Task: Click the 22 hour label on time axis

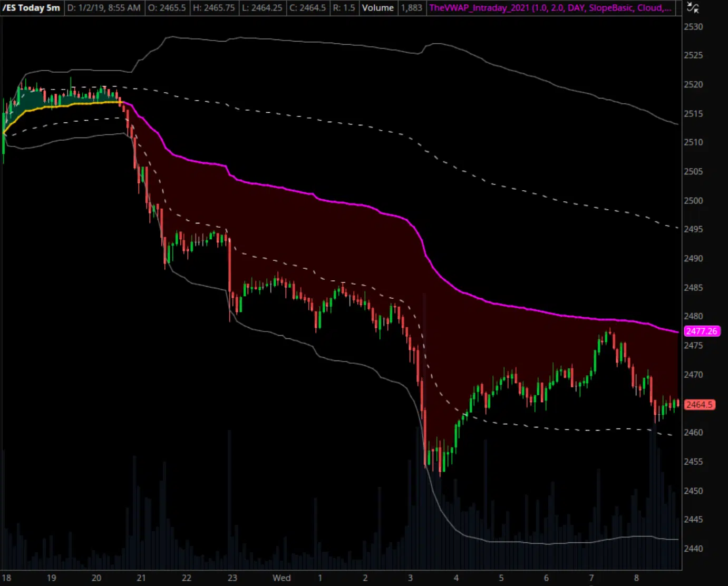Action: [187, 578]
